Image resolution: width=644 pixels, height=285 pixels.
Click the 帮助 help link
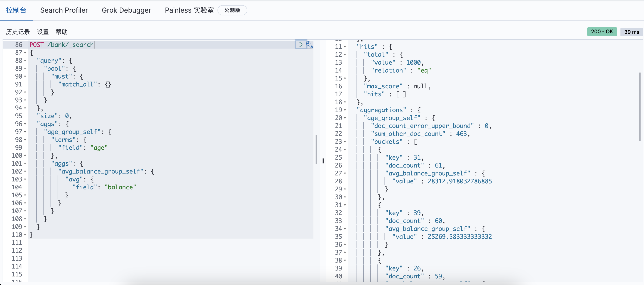(x=61, y=32)
